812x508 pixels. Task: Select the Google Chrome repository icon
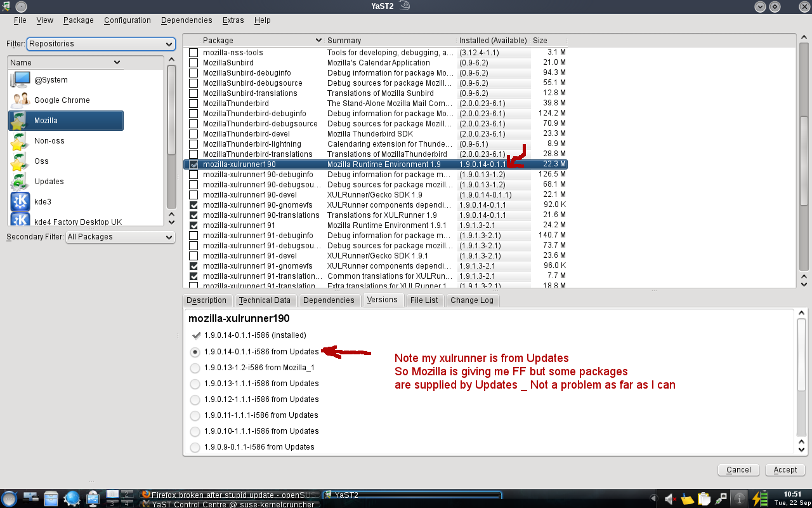pos(21,100)
